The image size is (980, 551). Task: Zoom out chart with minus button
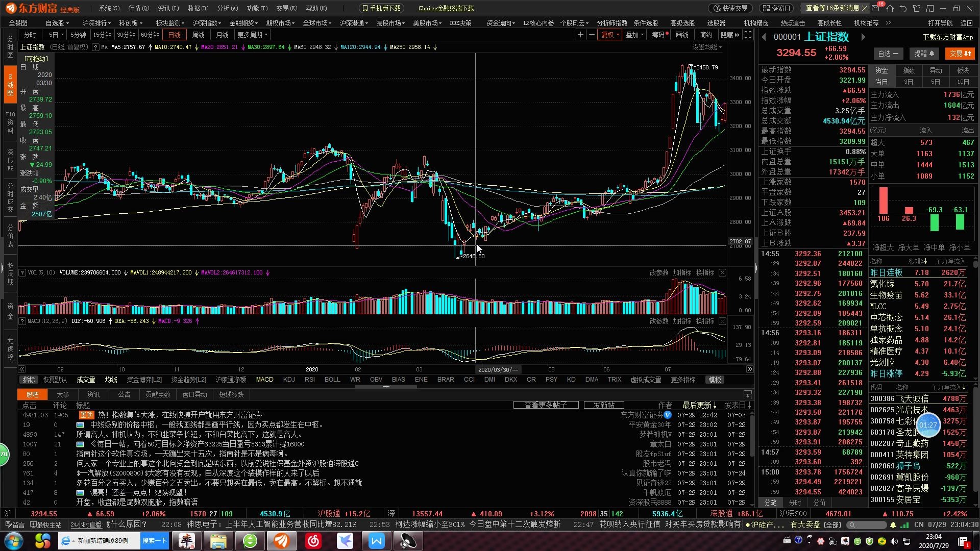592,35
